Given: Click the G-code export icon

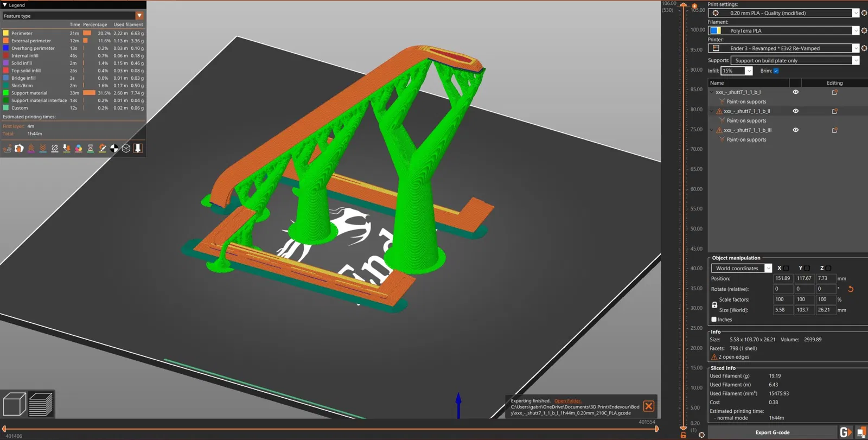Looking at the screenshot, I should click(x=845, y=432).
